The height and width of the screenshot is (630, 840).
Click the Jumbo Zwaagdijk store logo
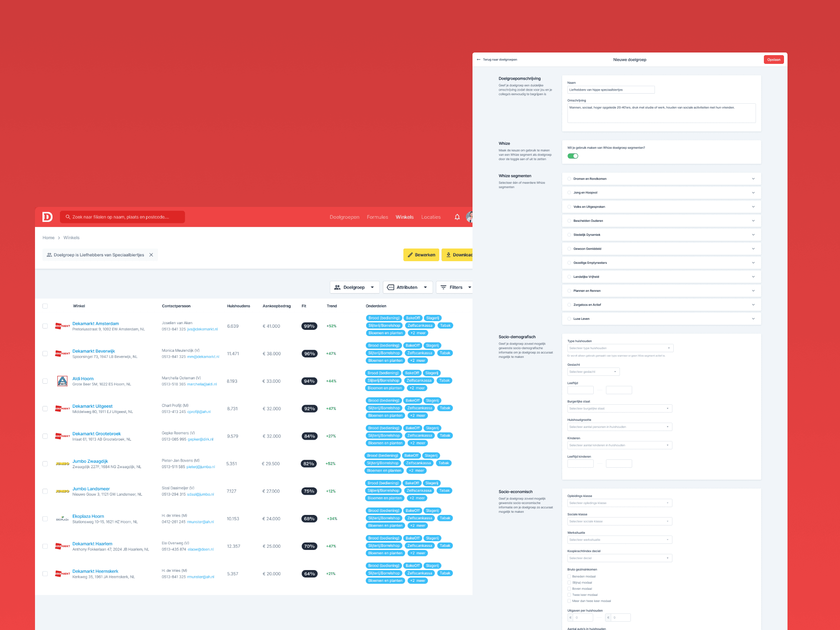coord(63,464)
